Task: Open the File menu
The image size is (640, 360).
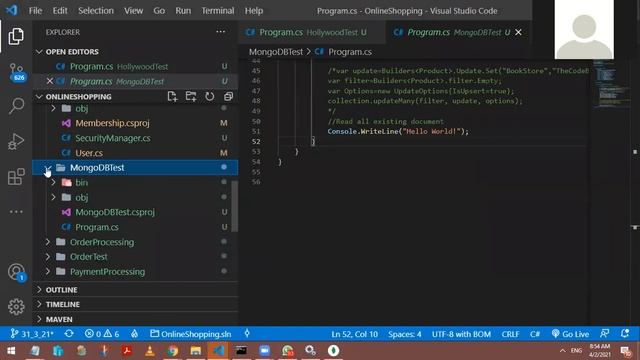Action: click(35, 11)
